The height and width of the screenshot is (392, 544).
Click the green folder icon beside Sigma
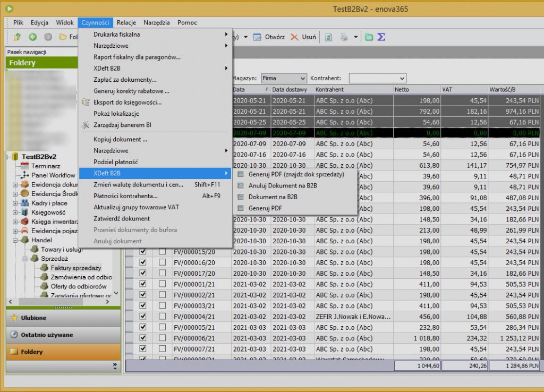[369, 37]
